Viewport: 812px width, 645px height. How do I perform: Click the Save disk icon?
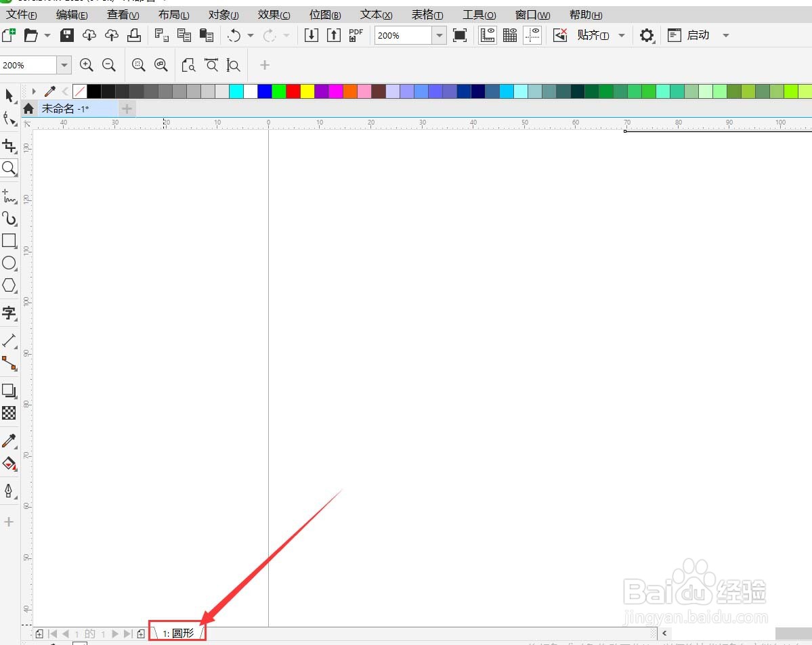pos(67,35)
